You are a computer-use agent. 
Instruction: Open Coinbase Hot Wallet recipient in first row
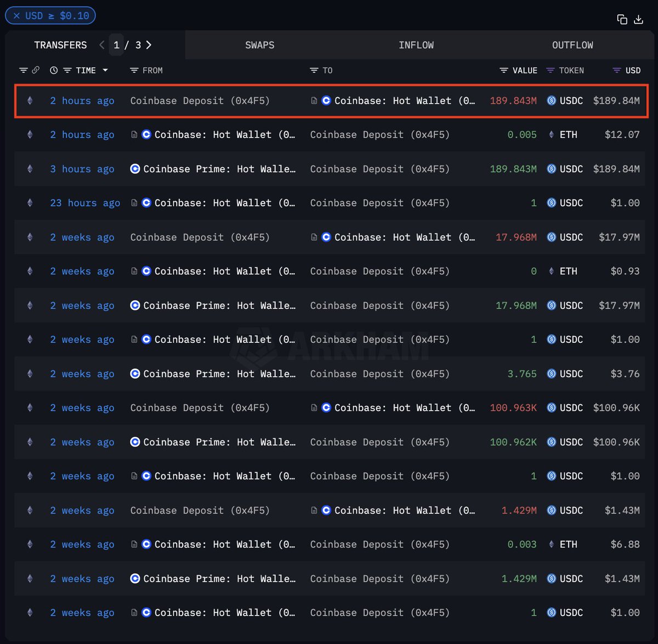coord(405,100)
